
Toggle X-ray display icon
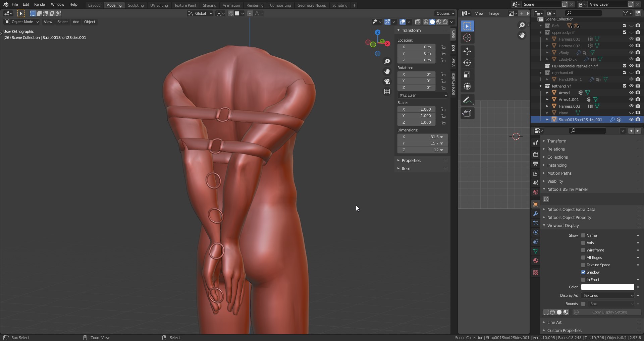(x=418, y=22)
